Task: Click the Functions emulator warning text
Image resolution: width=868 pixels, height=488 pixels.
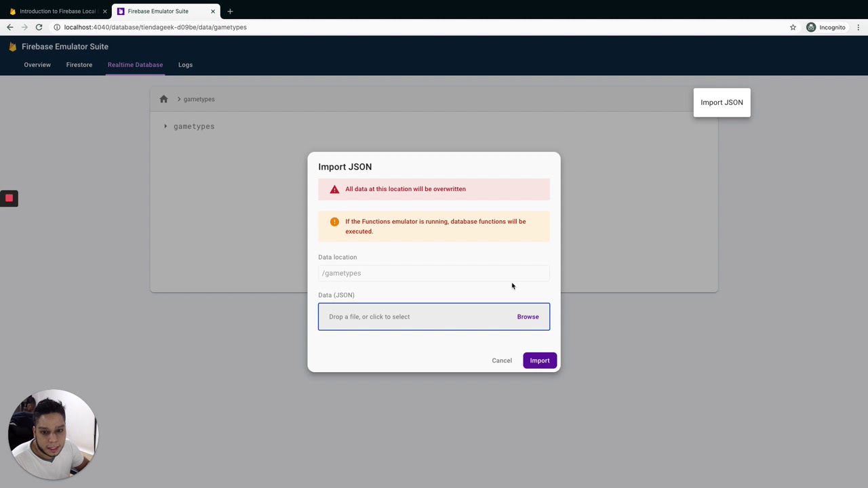Action: click(435, 226)
